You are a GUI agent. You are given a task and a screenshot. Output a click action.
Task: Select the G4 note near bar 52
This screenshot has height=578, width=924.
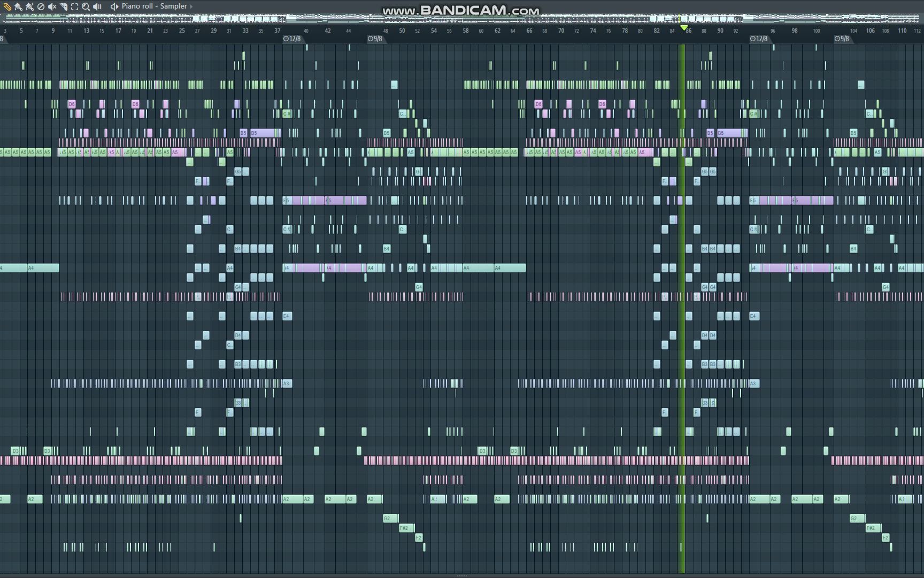pos(419,287)
